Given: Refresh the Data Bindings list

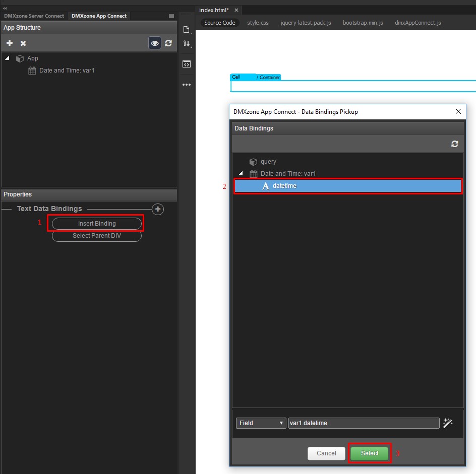Looking at the screenshot, I should coord(454,144).
